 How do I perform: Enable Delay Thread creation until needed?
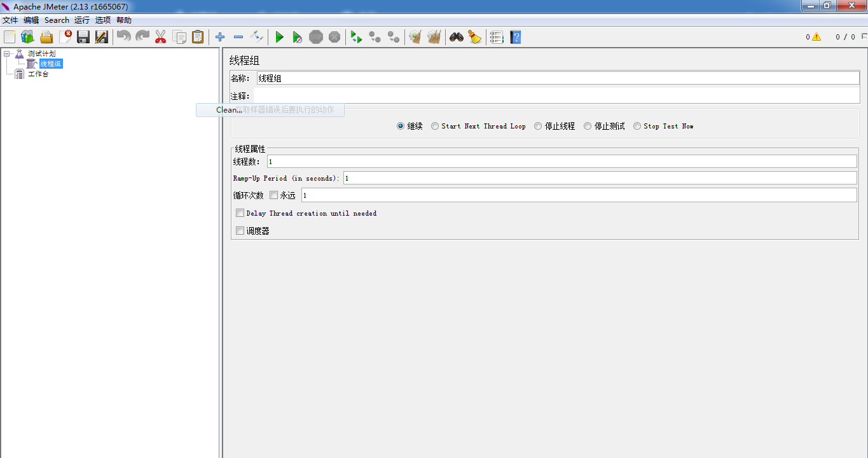(240, 213)
